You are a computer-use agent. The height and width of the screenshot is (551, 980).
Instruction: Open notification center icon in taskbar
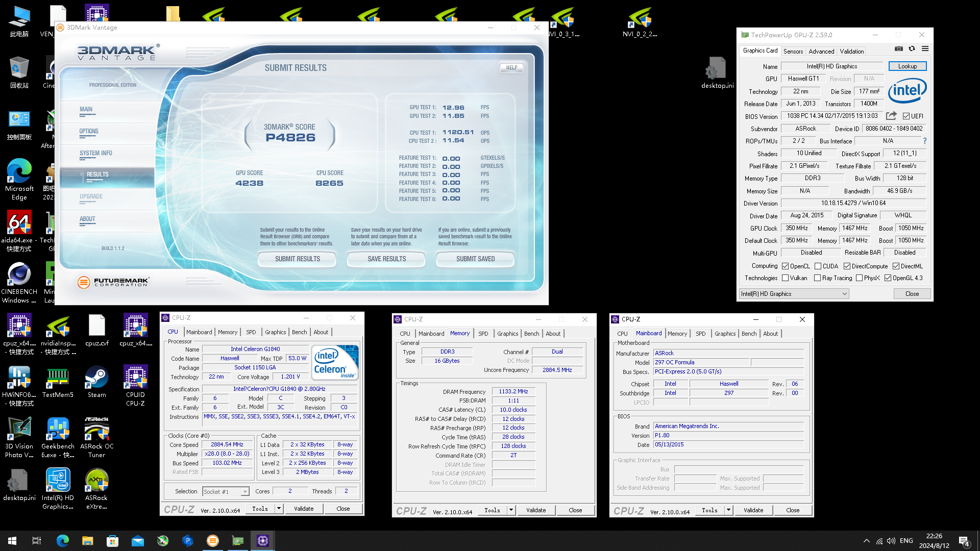(x=965, y=541)
